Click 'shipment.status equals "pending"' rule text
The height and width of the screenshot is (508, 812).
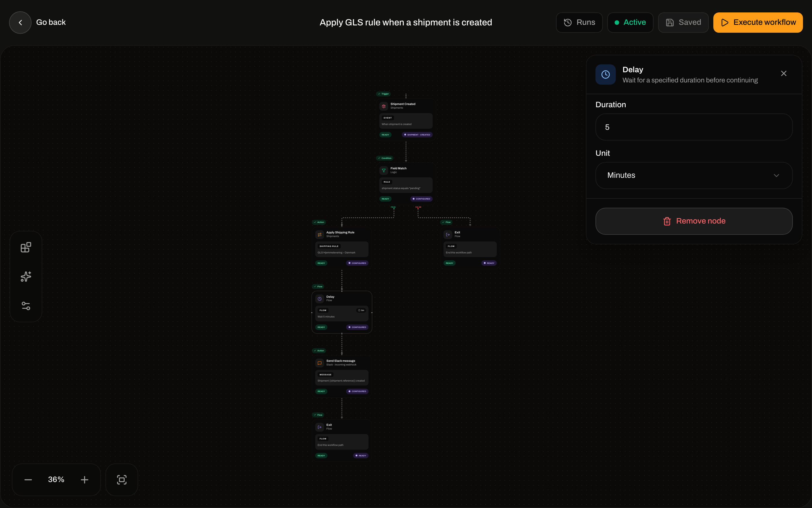pos(401,189)
